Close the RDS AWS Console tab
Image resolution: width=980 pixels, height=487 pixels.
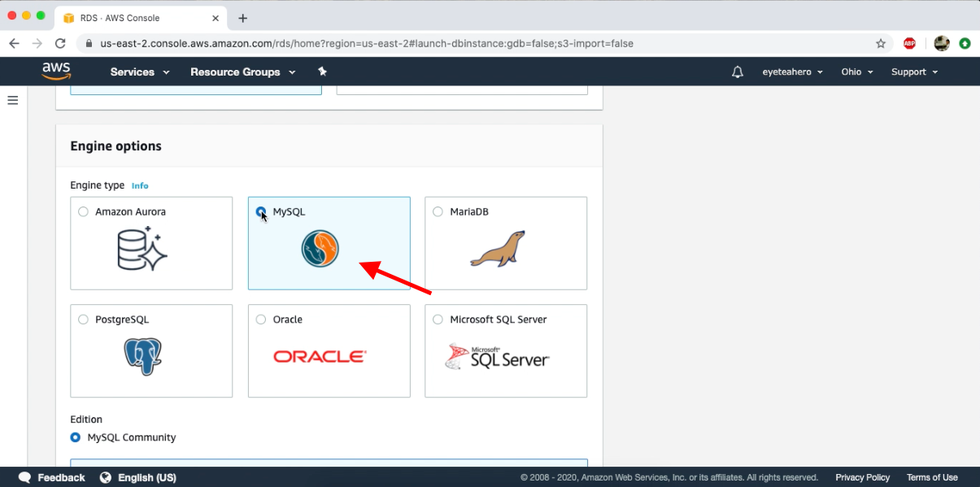217,18
